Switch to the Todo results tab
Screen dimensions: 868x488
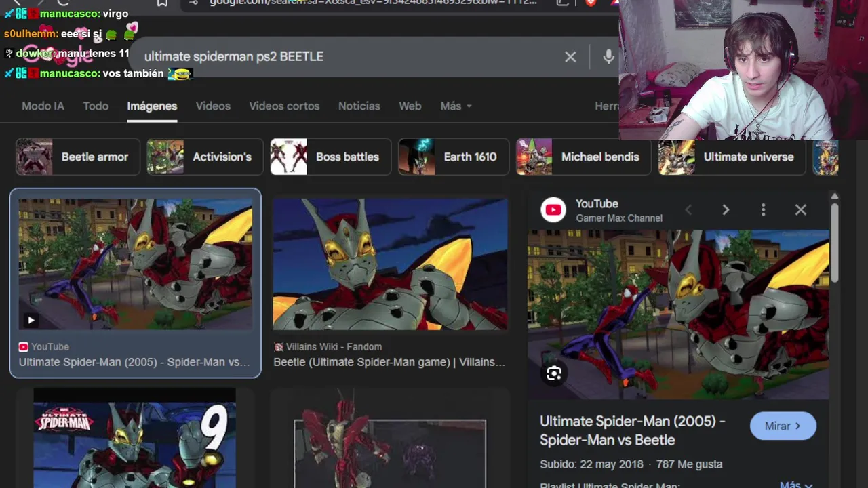click(96, 106)
